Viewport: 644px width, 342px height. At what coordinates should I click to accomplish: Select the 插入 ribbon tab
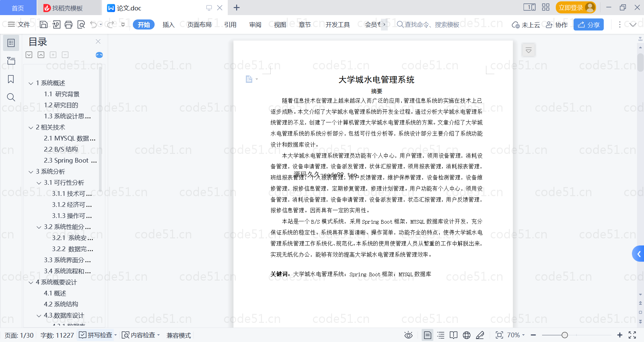tap(168, 24)
